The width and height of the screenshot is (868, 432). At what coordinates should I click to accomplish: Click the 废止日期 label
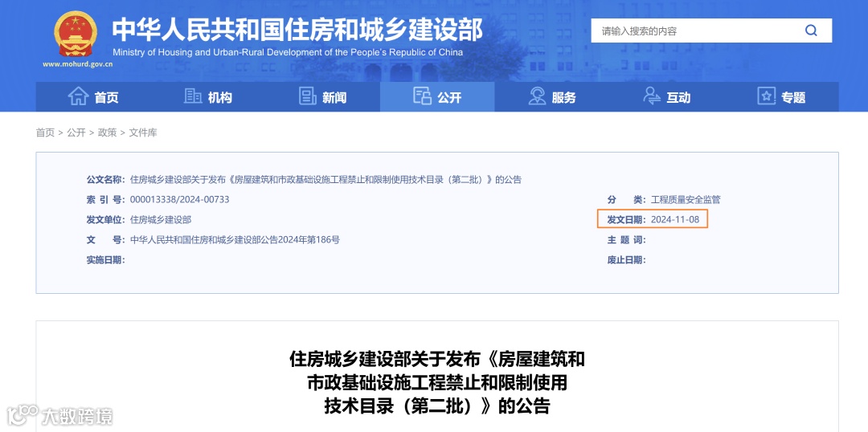coord(627,260)
